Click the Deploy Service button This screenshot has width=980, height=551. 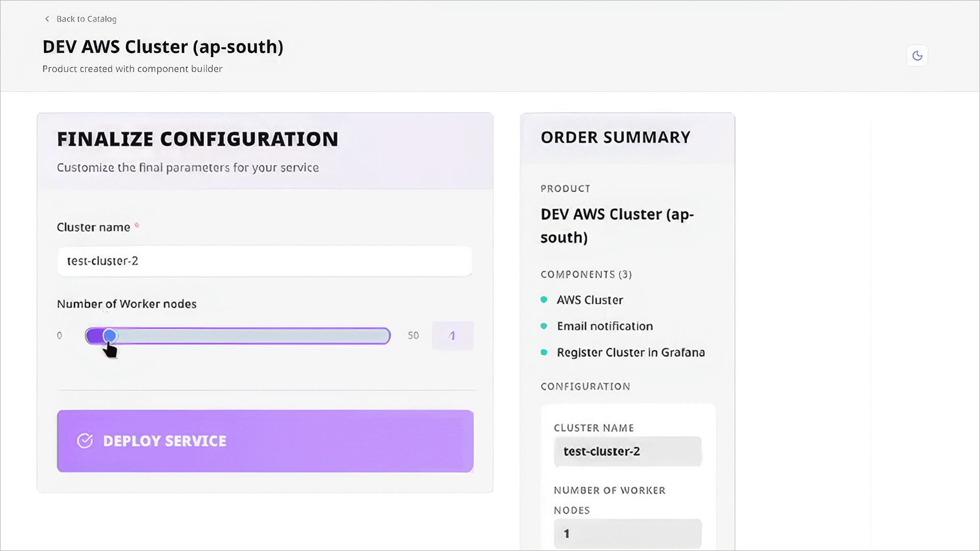265,441
